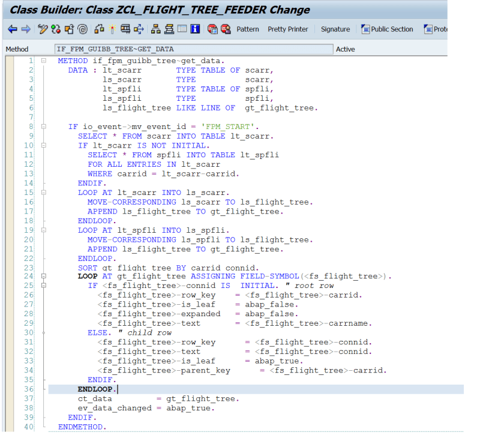
Task: Click the blue information icon
Action: coord(196,29)
